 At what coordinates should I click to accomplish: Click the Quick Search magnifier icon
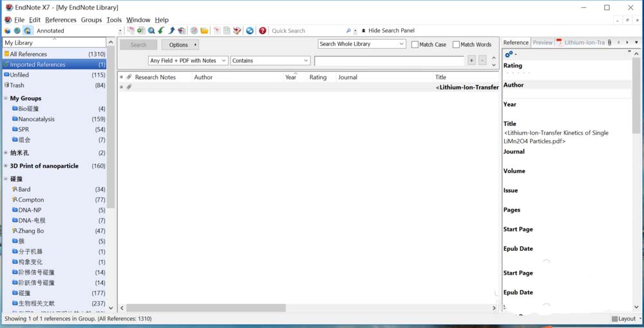click(x=348, y=31)
